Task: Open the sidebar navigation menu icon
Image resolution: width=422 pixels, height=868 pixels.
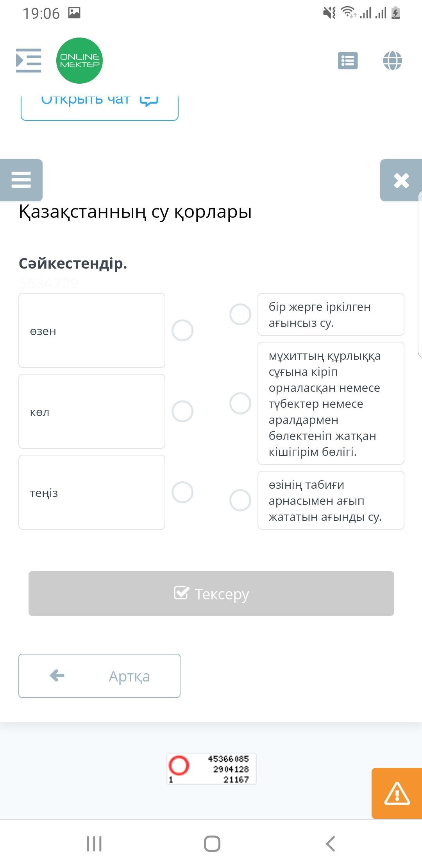Action: [29, 61]
